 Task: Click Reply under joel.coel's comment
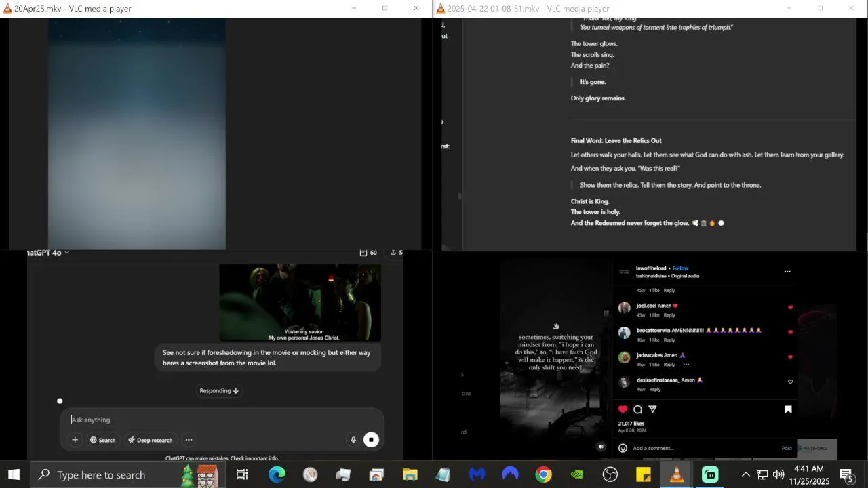(x=669, y=315)
